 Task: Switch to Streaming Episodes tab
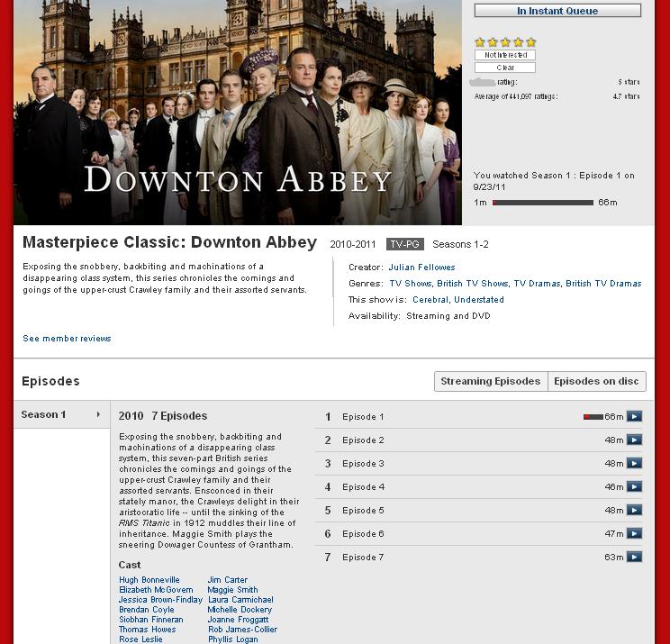(491, 381)
